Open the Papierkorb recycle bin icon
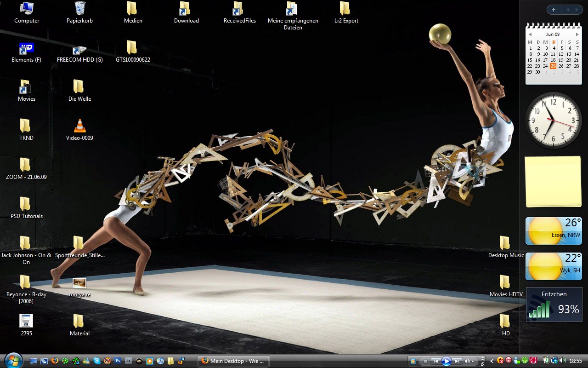Viewport: 588px width, 368px height. point(79,9)
